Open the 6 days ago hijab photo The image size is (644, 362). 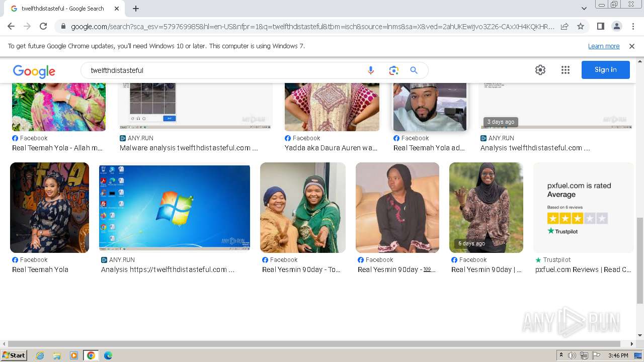tap(486, 208)
